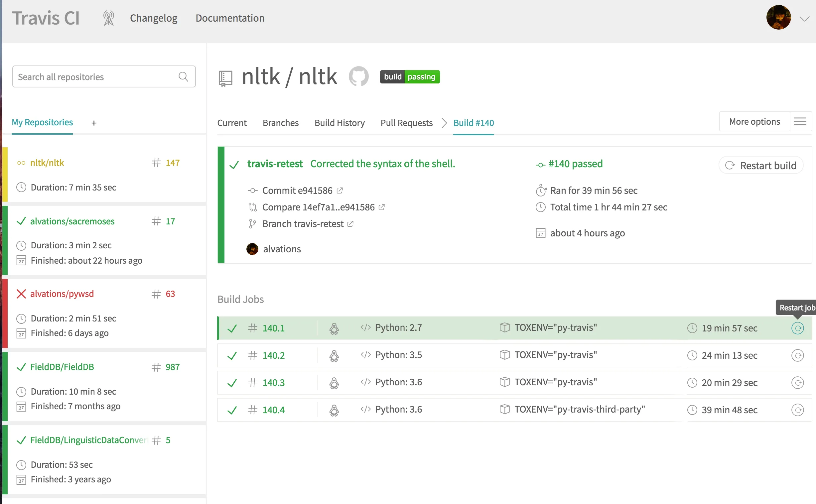
Task: Click the Restart build button
Action: (x=761, y=165)
